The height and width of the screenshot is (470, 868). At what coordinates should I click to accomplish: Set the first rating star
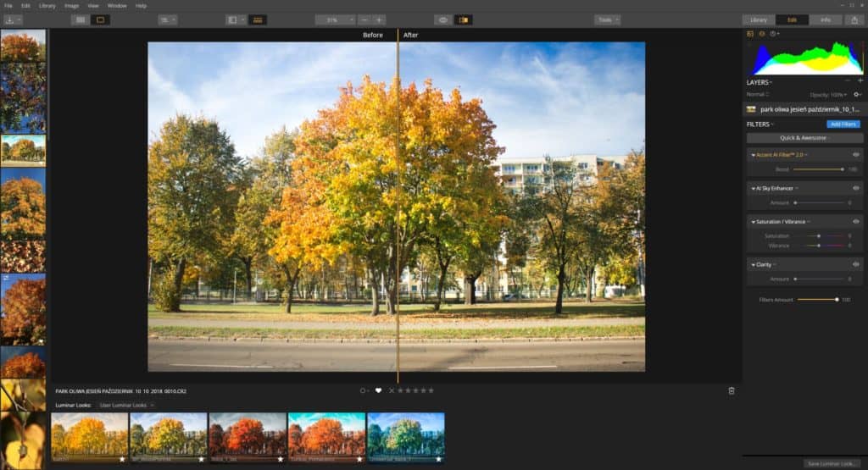[400, 390]
